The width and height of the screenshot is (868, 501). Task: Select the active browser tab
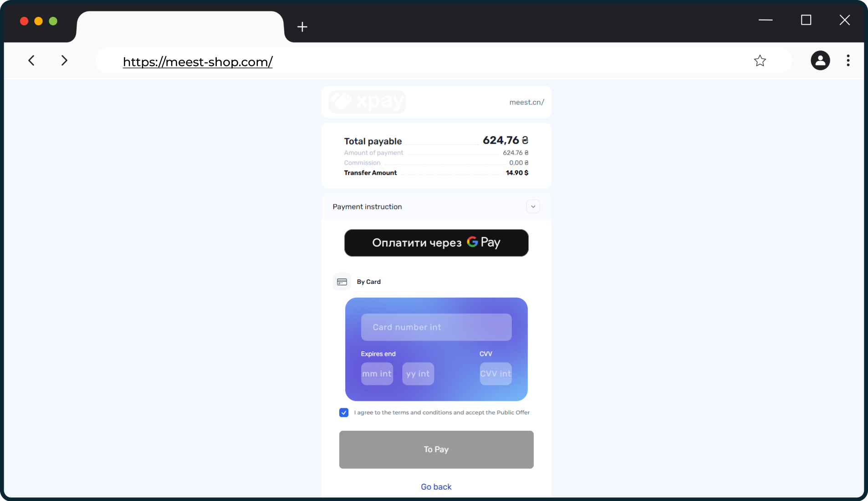(180, 27)
